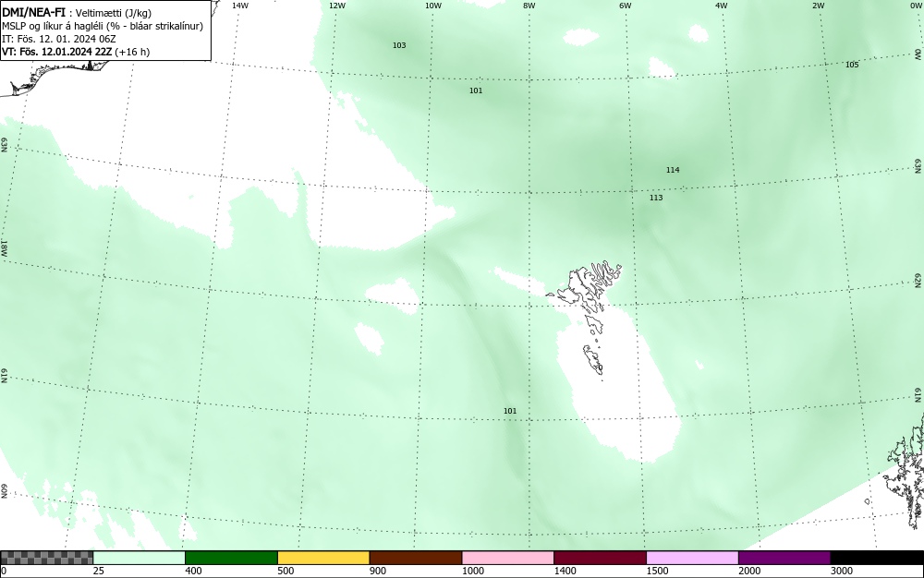Select the 61N label on left edge
This screenshot has height=578, width=924.
[4, 377]
